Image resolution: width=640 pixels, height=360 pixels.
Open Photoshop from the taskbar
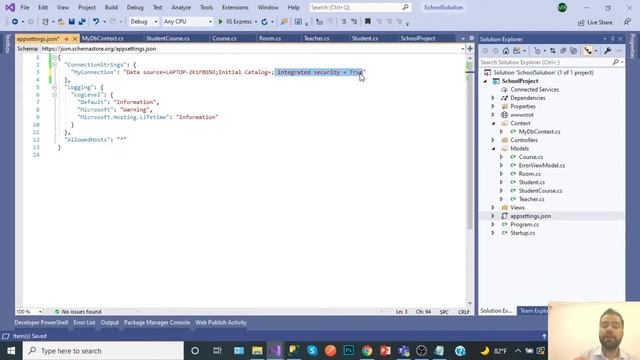(x=349, y=351)
